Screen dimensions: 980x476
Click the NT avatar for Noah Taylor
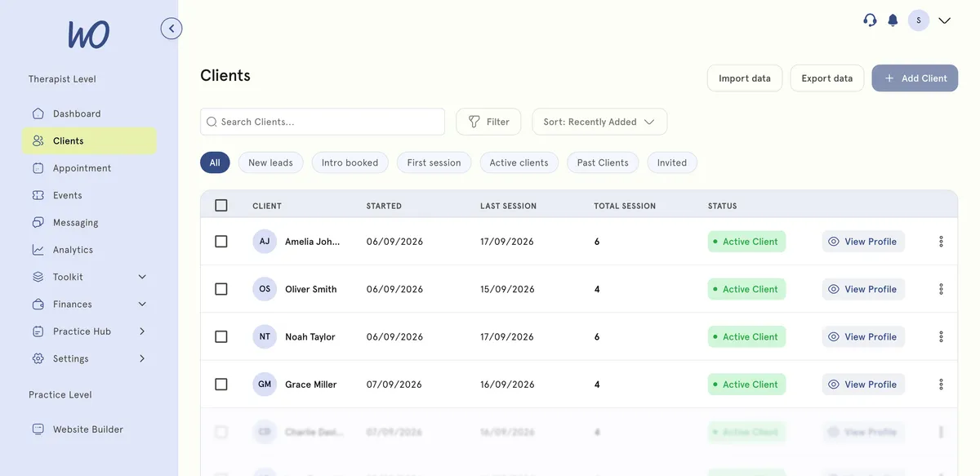pyautogui.click(x=265, y=336)
